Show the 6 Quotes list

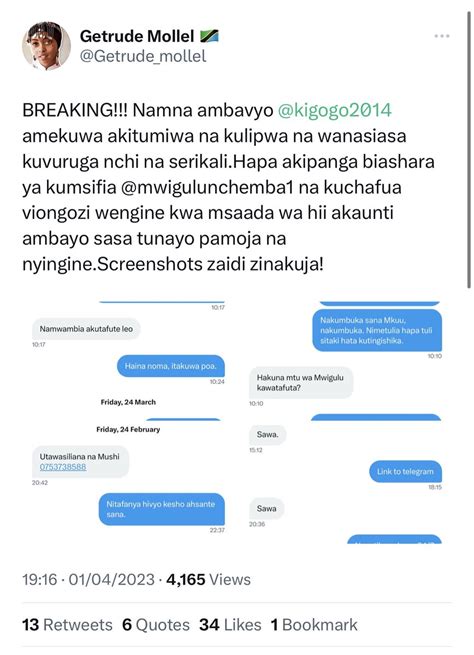[156, 625]
